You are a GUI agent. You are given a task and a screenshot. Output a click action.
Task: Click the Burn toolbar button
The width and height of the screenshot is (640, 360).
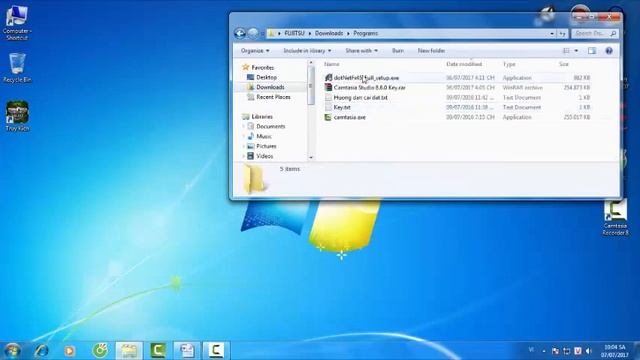click(398, 51)
